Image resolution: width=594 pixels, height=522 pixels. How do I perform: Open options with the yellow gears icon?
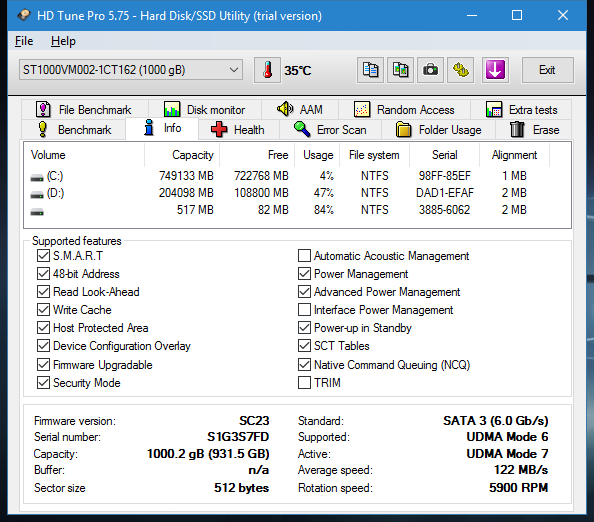click(x=461, y=70)
